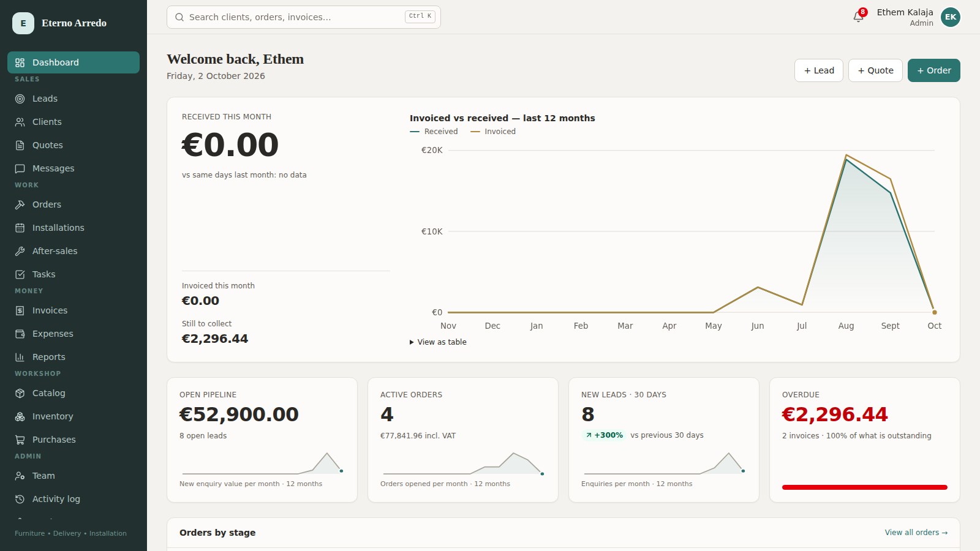Screen dimensions: 980x551
Task: Click the Eterno Arredo E logo
Action: coord(23,23)
